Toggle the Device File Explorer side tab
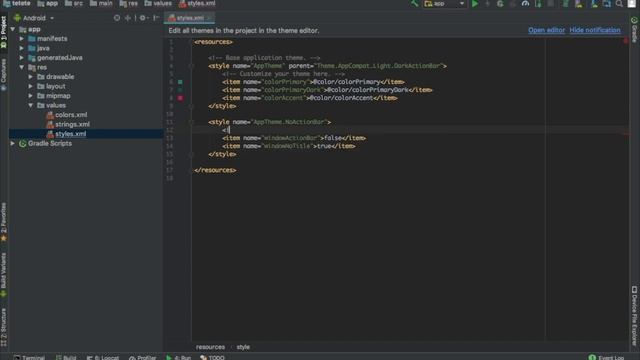Screen dimensions: 640x360 point(634,316)
